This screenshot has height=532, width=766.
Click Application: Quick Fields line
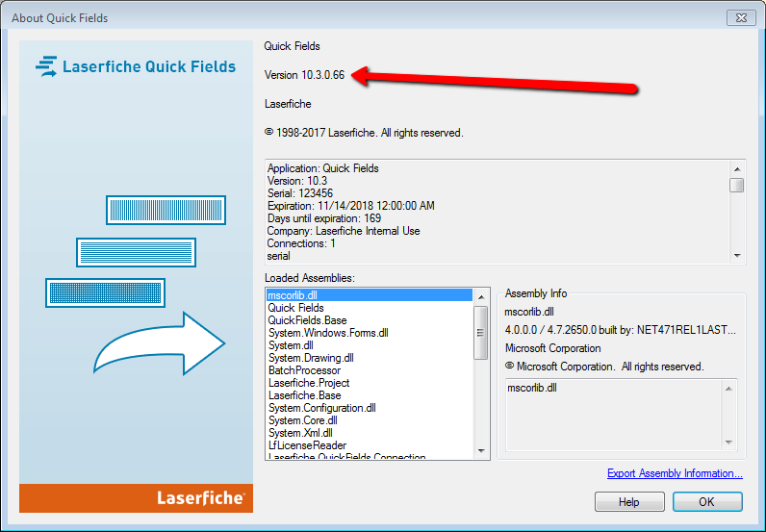pos(323,168)
